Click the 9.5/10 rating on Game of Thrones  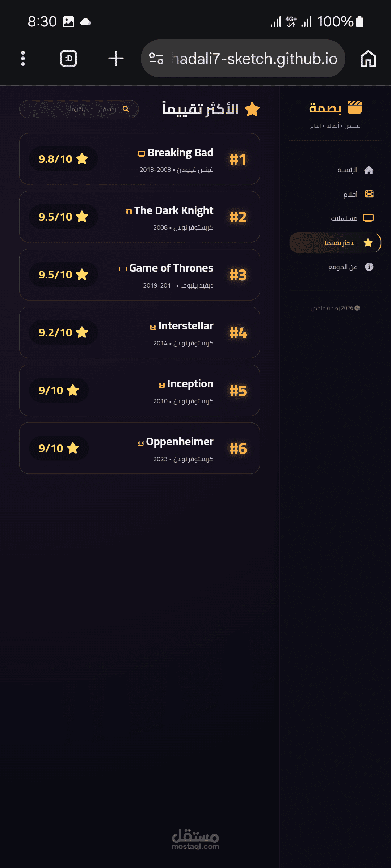coord(63,275)
